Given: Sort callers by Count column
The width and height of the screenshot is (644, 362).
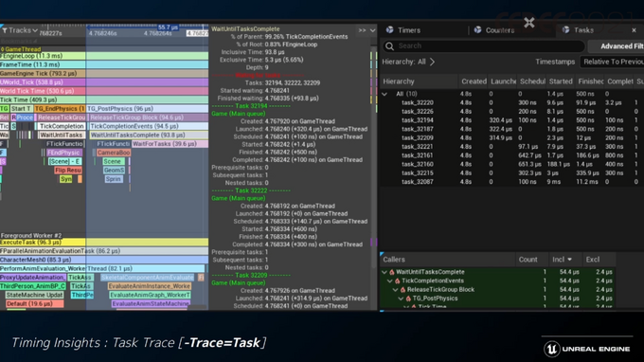Looking at the screenshot, I should click(528, 260).
